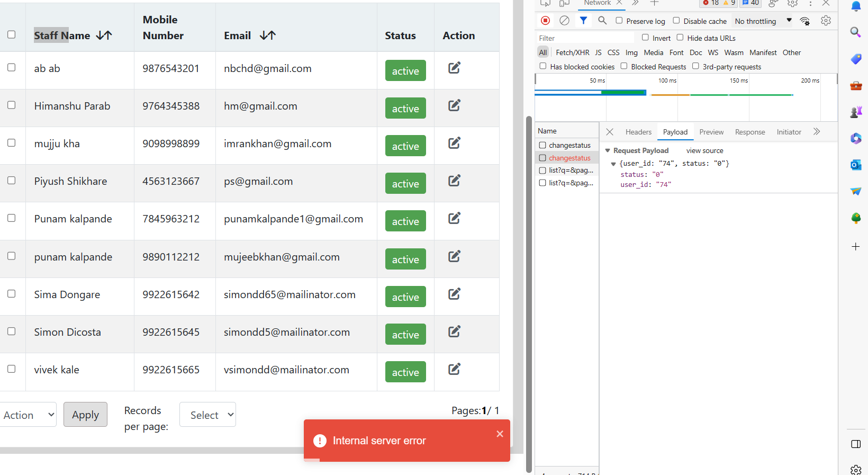
Task: Switch to the Preview tab
Action: pyautogui.click(x=711, y=132)
